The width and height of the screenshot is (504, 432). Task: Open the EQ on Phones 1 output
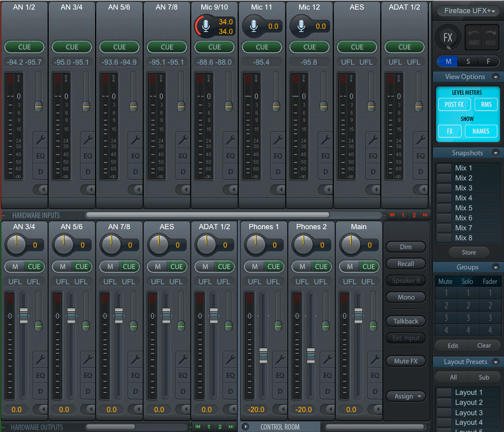(x=279, y=375)
